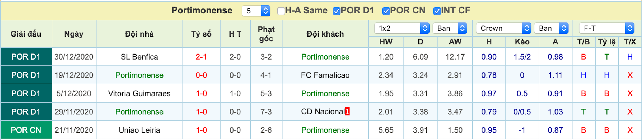This screenshot has height=140, width=644.
Task: Click the Tỷ số column header
Action: coord(201,34)
